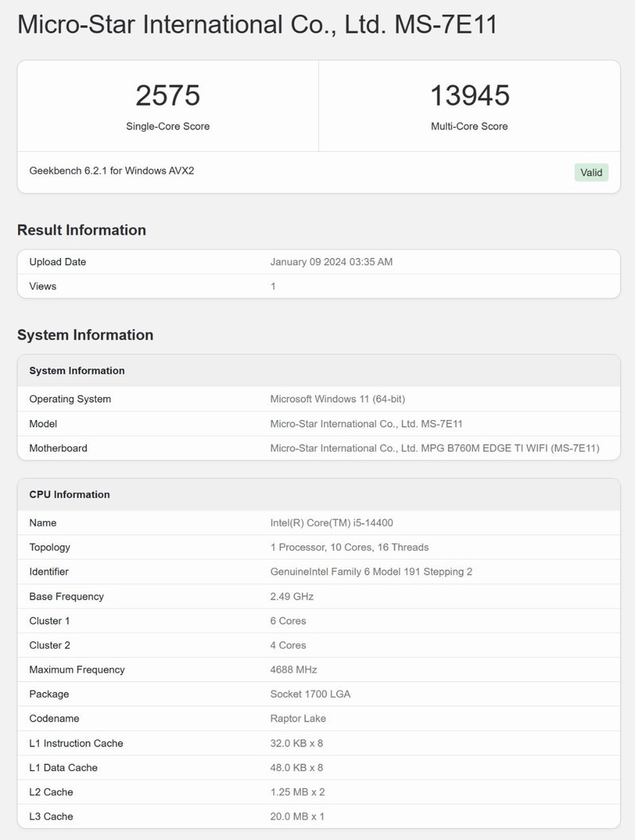Click the System Information table header
The width and height of the screenshot is (635, 840).
pyautogui.click(x=77, y=371)
